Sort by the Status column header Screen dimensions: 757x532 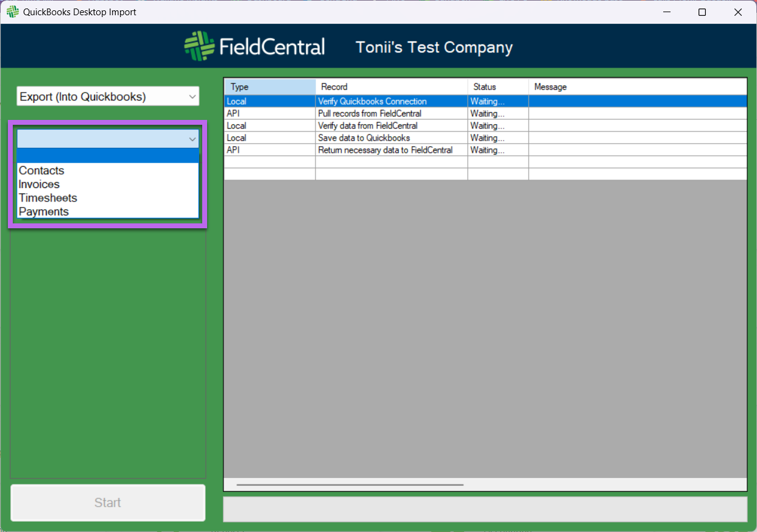498,86
